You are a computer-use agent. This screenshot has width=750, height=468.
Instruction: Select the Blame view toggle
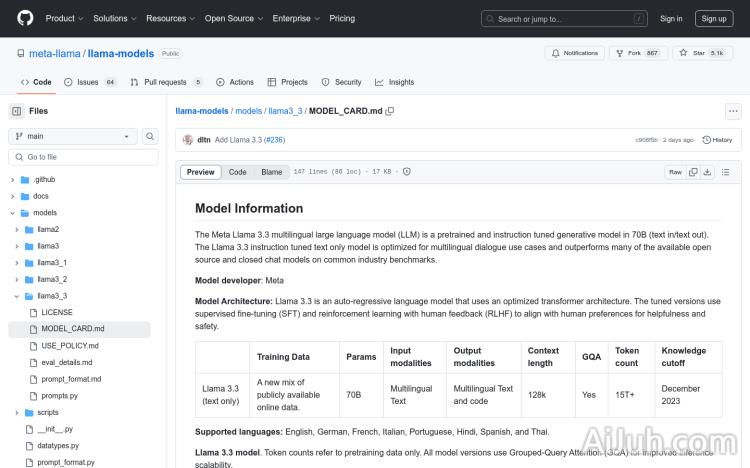pos(272,172)
